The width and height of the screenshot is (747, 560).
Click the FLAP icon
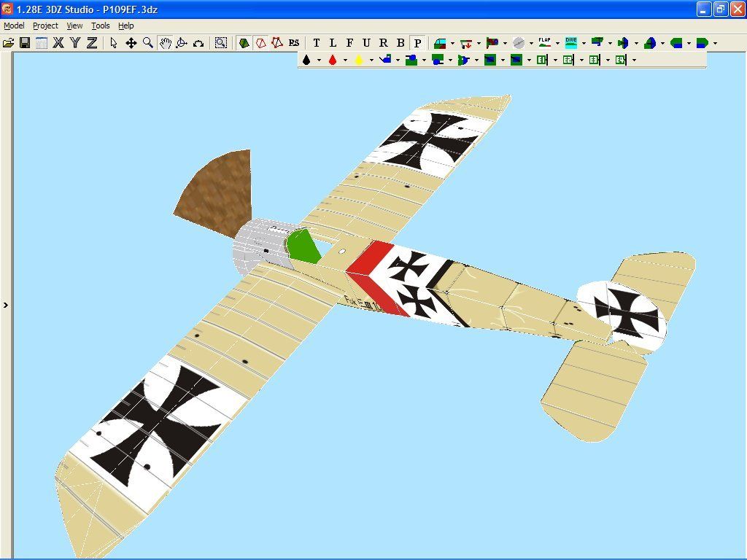point(544,42)
